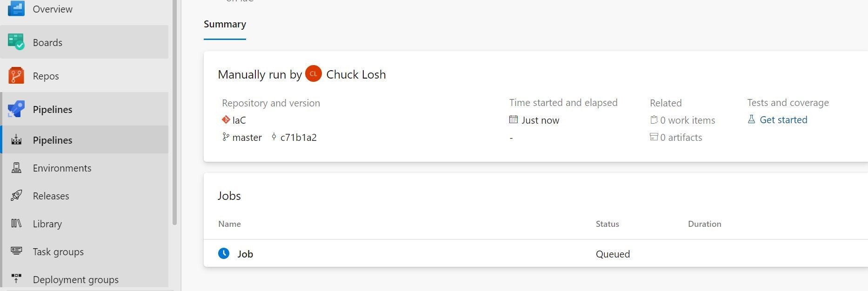Click the Pipelines rocket icon header
Viewport: 868px width, 291px height.
(16, 109)
